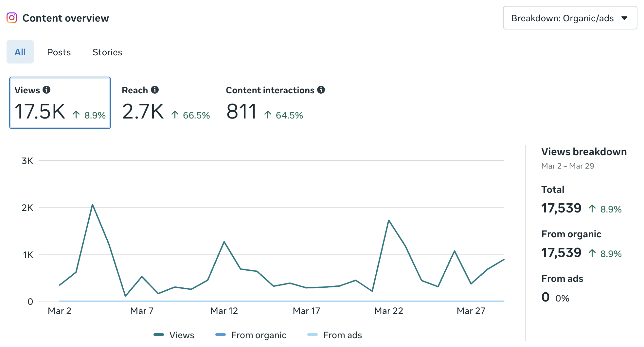Click the Reach info icon

[x=155, y=90]
